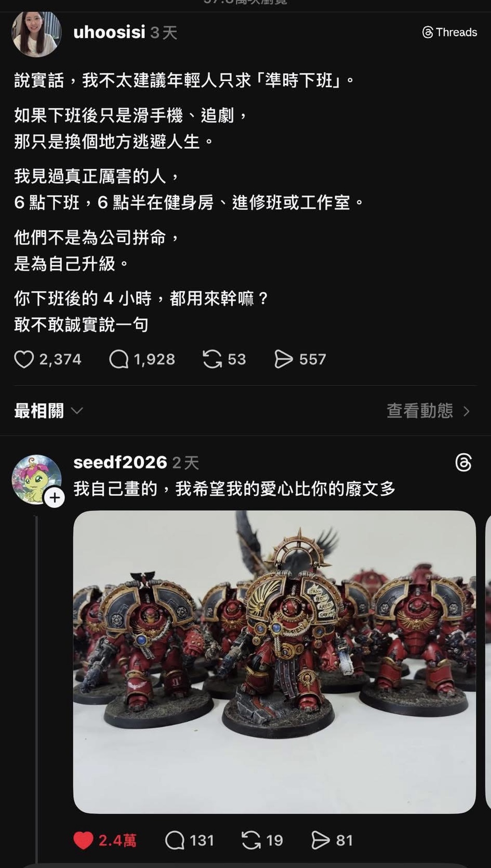Image resolution: width=491 pixels, height=868 pixels.
Task: Tap the like count 2.4萬 on reply
Action: [x=117, y=840]
